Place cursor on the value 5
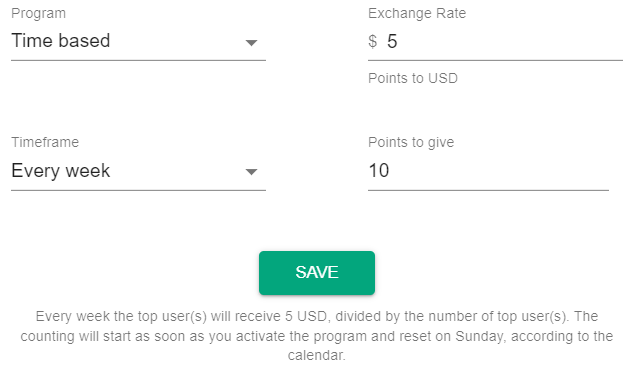The image size is (637, 384). click(x=392, y=41)
